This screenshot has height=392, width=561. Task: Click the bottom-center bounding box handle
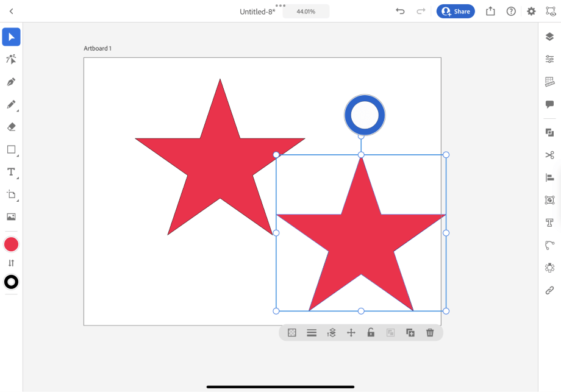[361, 311]
